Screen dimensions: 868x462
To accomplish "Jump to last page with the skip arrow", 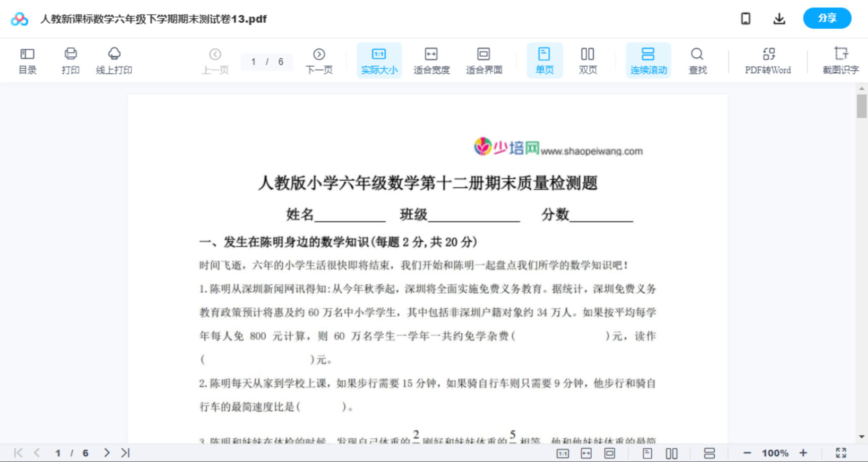I will pyautogui.click(x=125, y=452).
